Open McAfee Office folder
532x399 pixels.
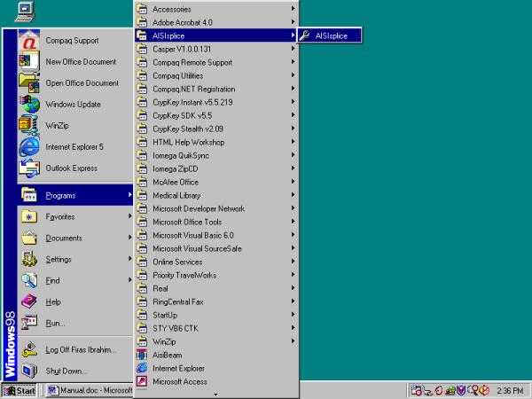tap(216, 182)
